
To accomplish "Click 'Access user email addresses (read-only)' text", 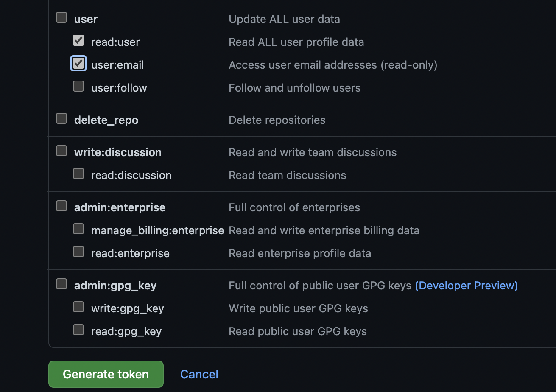I will pyautogui.click(x=333, y=65).
